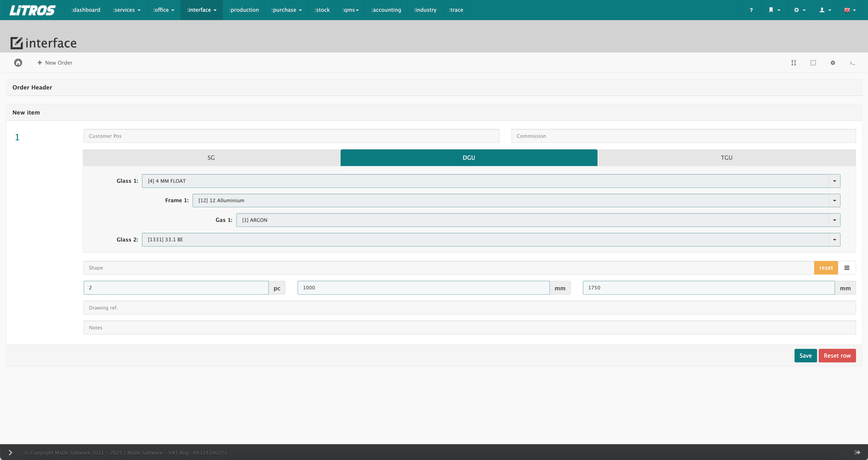Screen dimensions: 868x460
Task: Open the help question mark icon
Action: 751,10
